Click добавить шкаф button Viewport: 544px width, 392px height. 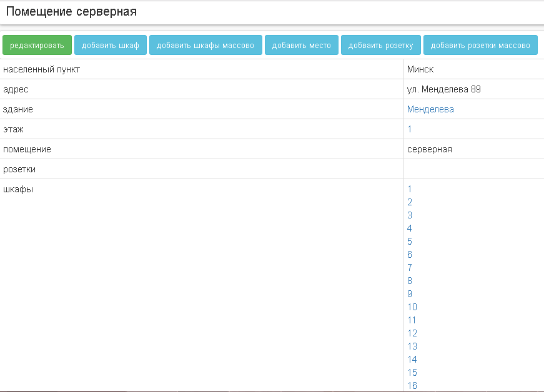111,45
